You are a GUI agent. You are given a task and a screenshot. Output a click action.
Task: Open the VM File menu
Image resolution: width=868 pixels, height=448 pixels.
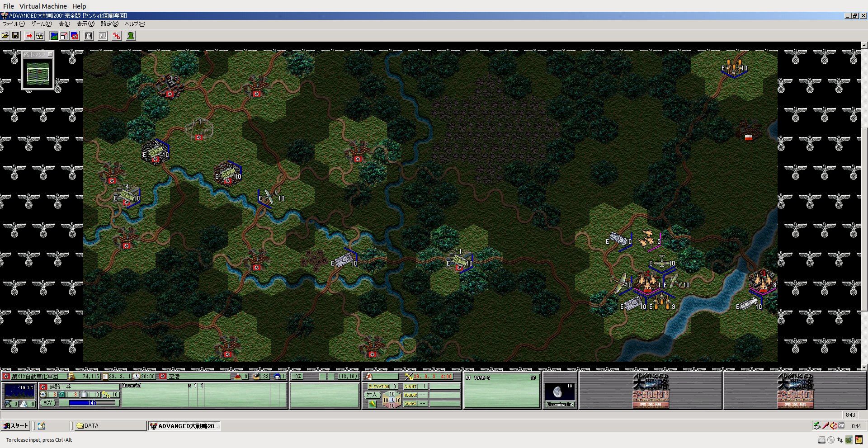click(9, 6)
